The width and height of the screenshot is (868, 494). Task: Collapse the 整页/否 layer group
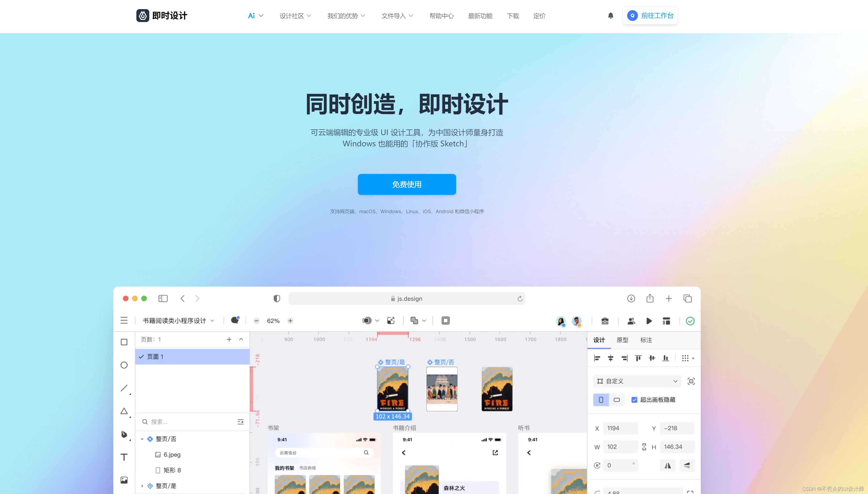coord(142,439)
